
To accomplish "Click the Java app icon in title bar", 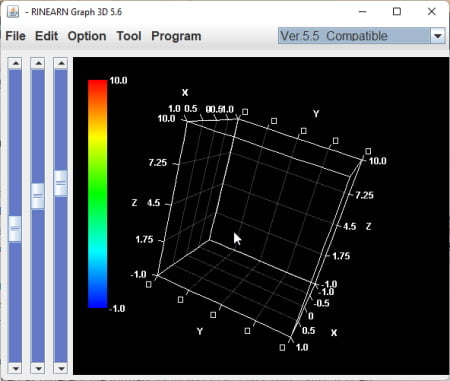I will click(13, 12).
